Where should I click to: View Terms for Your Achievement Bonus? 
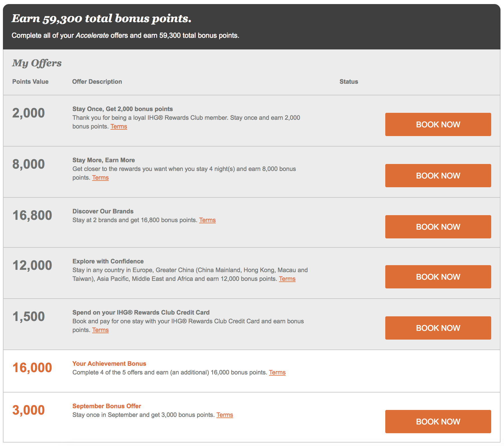[277, 372]
